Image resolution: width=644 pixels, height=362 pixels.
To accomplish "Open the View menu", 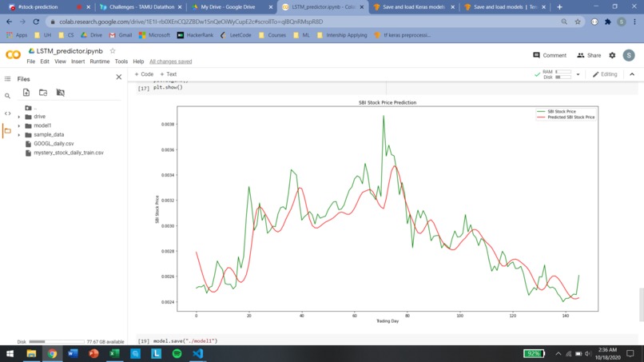I will 60,62.
